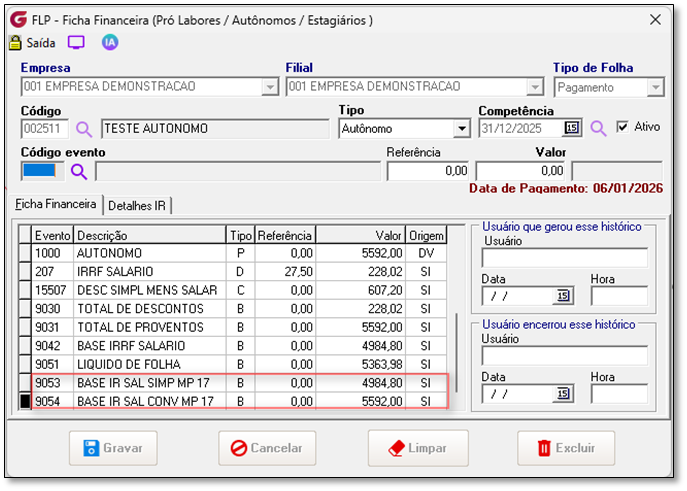This screenshot has height=491, width=687.
Task: Click the Limpar button
Action: point(418,448)
